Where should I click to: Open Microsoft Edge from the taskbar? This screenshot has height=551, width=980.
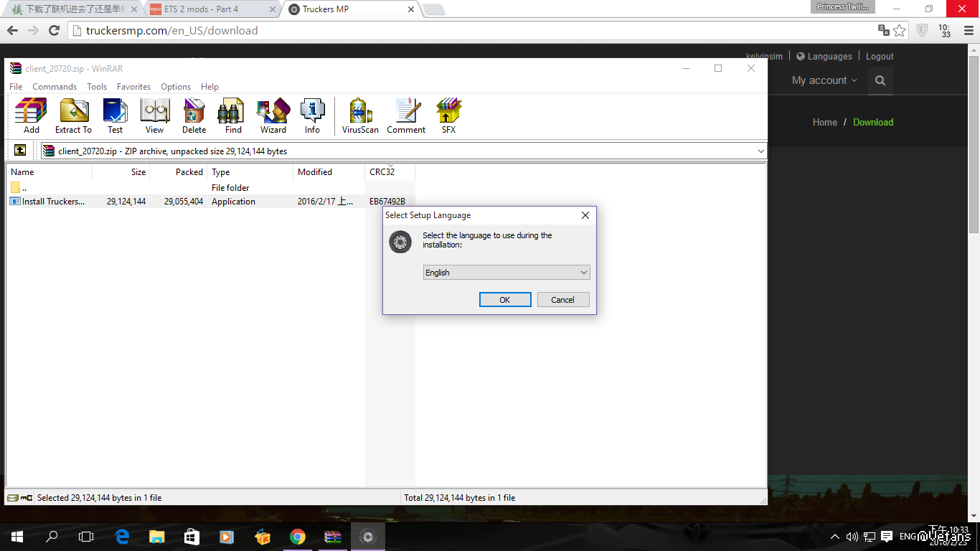click(122, 536)
